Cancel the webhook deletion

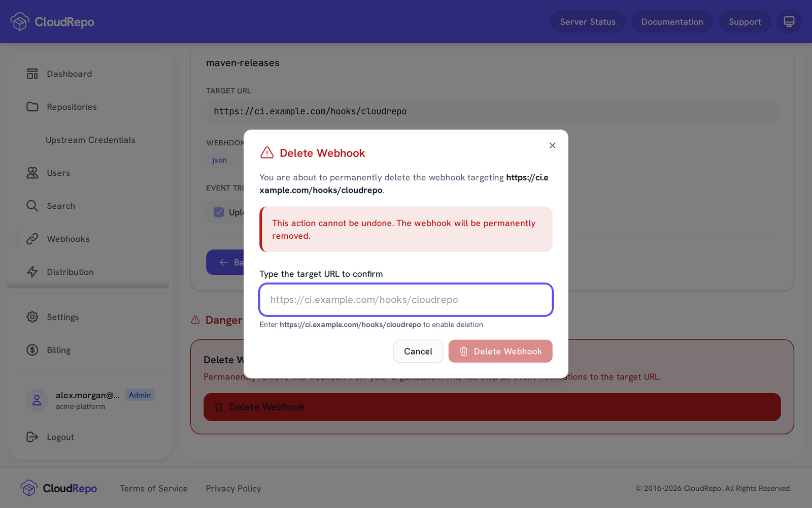[418, 351]
